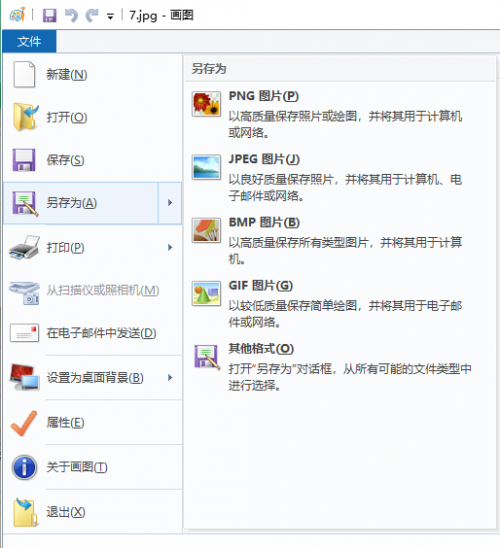
Task: Click the blue info icon for 关于画图
Action: (24, 467)
